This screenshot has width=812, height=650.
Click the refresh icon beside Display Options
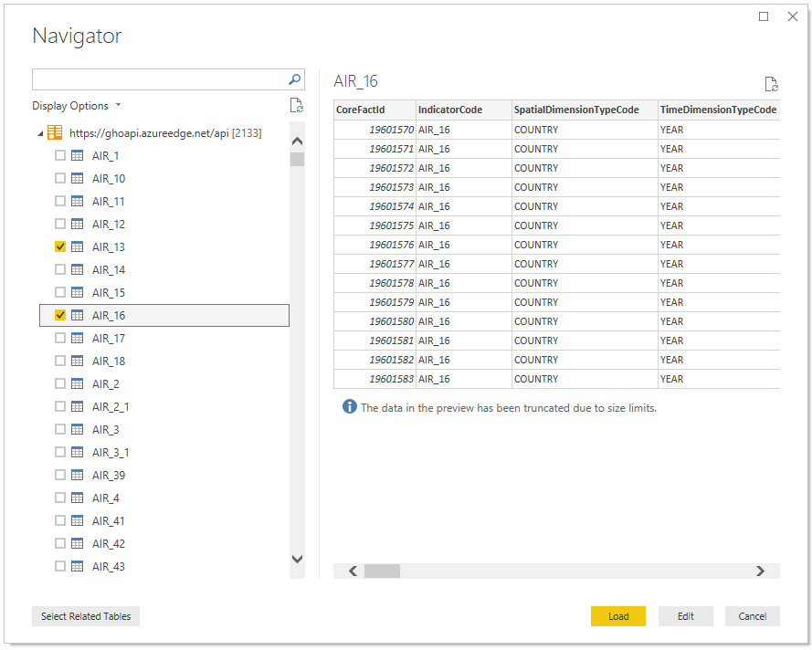(x=296, y=106)
